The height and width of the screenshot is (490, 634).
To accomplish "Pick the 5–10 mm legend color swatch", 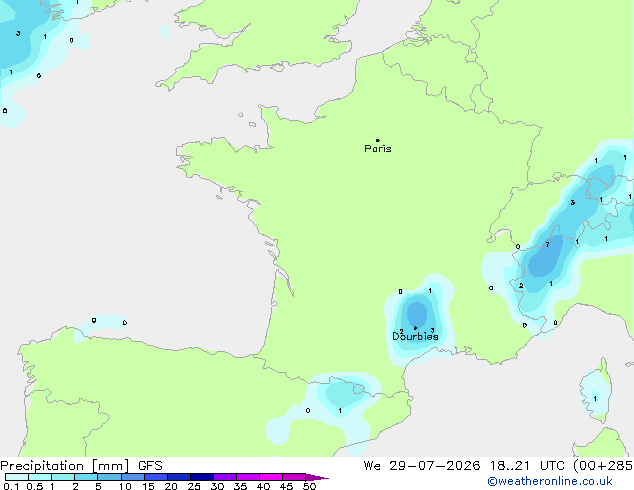I will click(109, 477).
